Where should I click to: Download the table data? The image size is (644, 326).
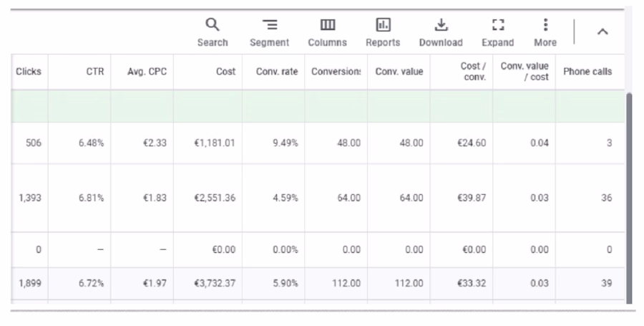(x=441, y=32)
